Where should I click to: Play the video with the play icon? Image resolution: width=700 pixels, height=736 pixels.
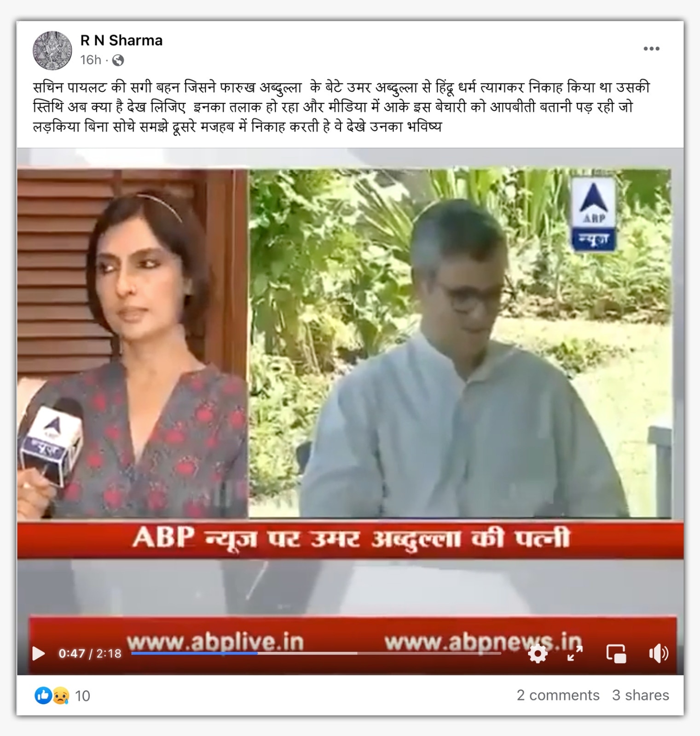coord(38,653)
